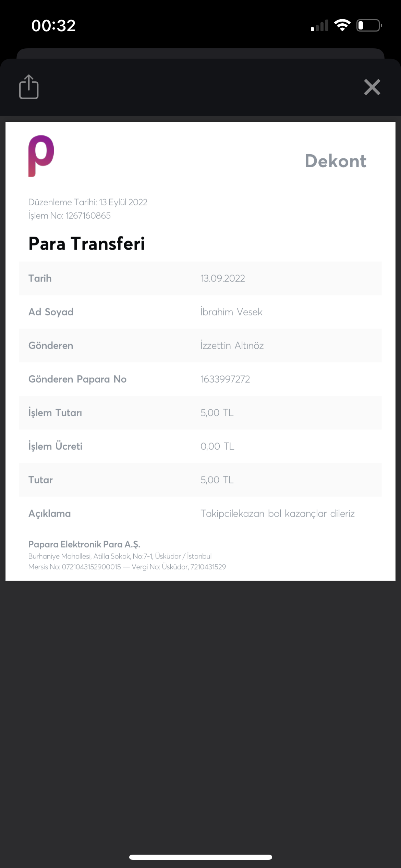The image size is (401, 868).
Task: Tap the Açıklama description text
Action: [278, 514]
